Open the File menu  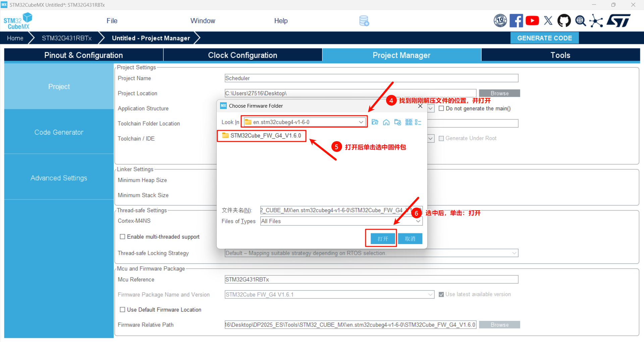coord(112,21)
